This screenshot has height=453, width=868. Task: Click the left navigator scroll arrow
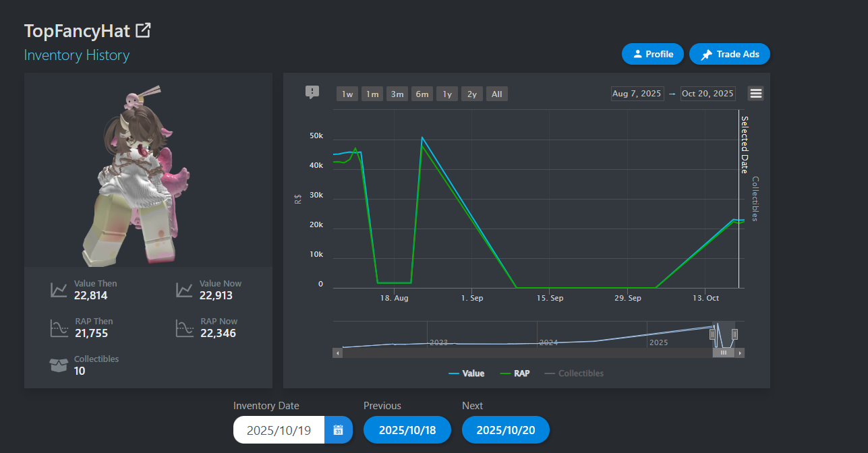(x=337, y=353)
